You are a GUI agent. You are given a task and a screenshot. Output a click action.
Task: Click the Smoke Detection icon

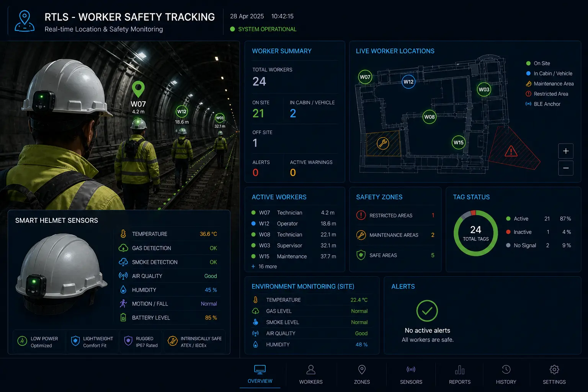[x=123, y=262]
